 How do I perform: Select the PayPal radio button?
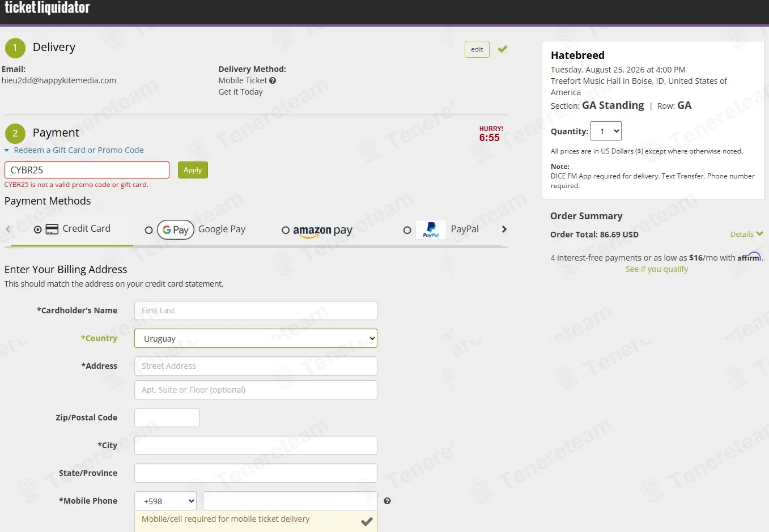point(407,230)
